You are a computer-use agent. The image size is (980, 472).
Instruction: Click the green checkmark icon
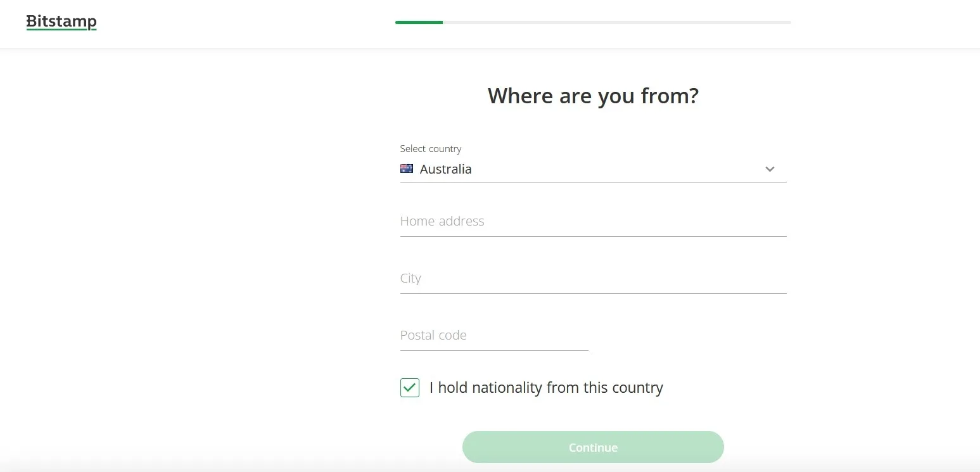tap(410, 388)
